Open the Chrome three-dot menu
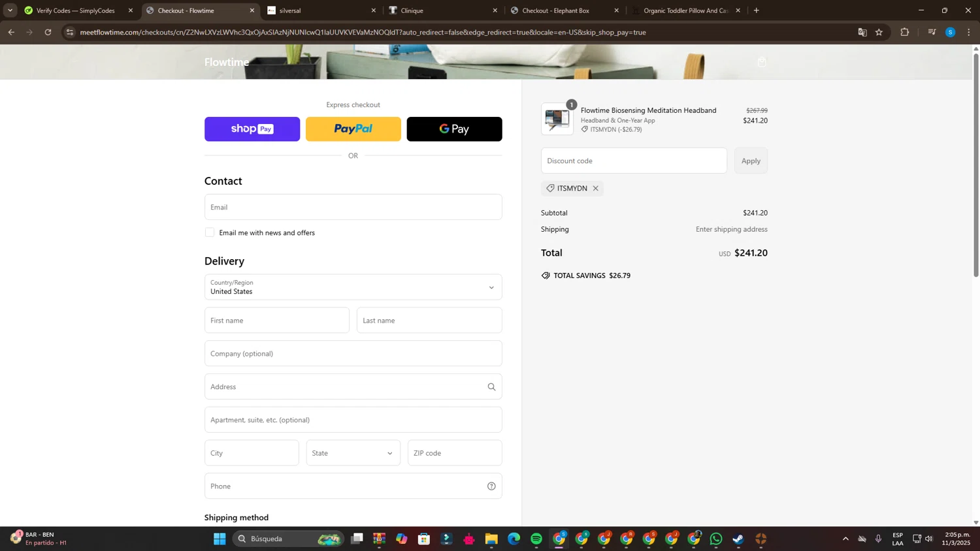Screen dimensions: 980x551 969,32
